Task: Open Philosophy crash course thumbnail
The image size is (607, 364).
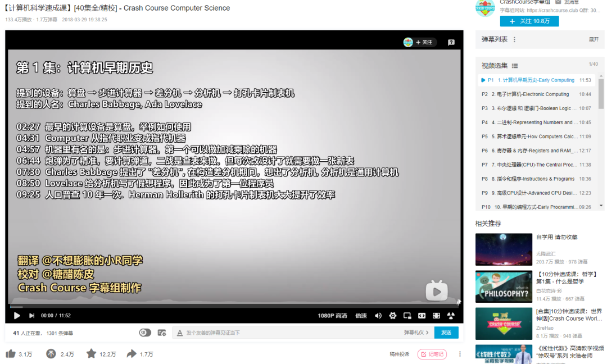Action: pos(504,286)
